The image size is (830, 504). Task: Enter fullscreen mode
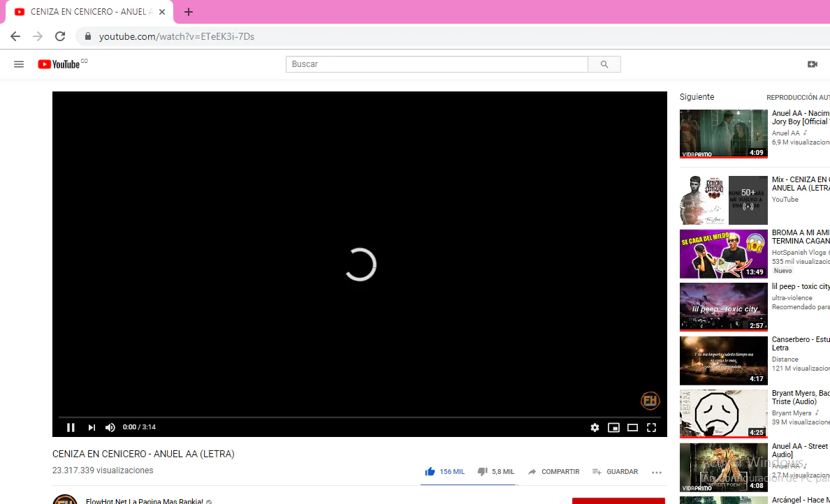click(x=652, y=427)
